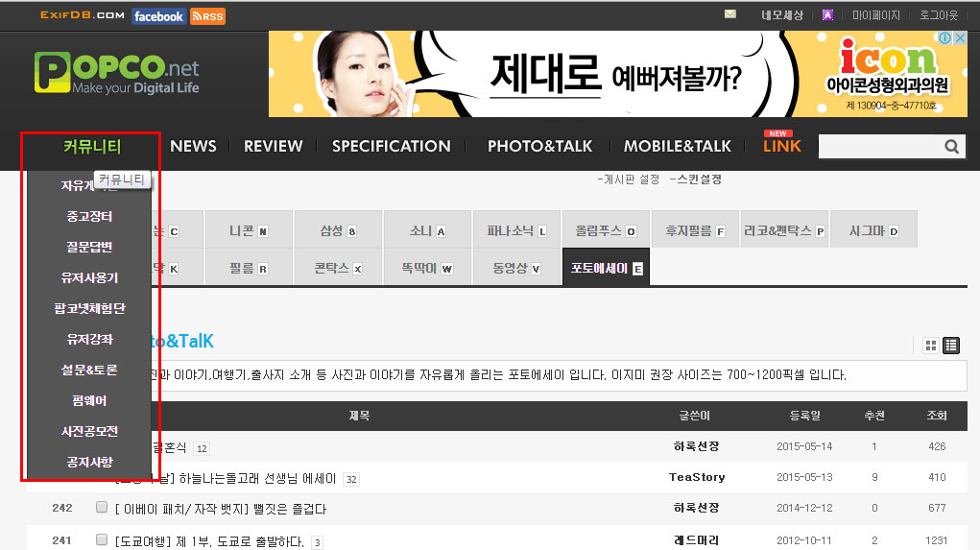
Task: Switch to the 니콘 tab
Action: pyautogui.click(x=249, y=230)
